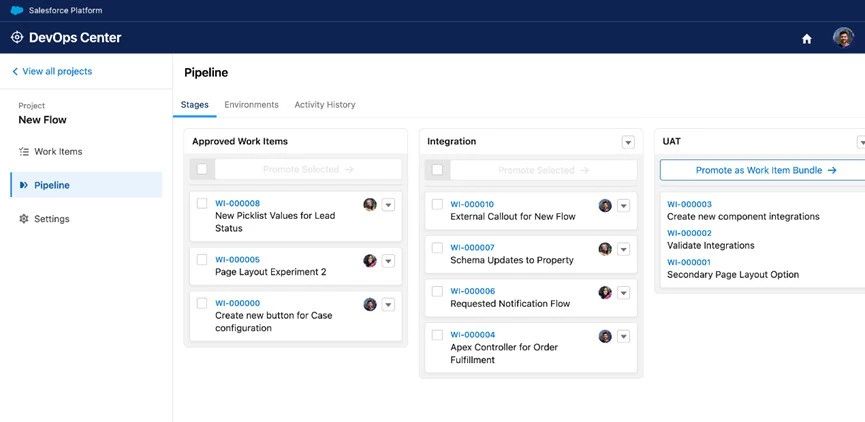Select the WI-000007 Schema Updates checkbox
Screen dimensions: 865x422
coord(437,248)
